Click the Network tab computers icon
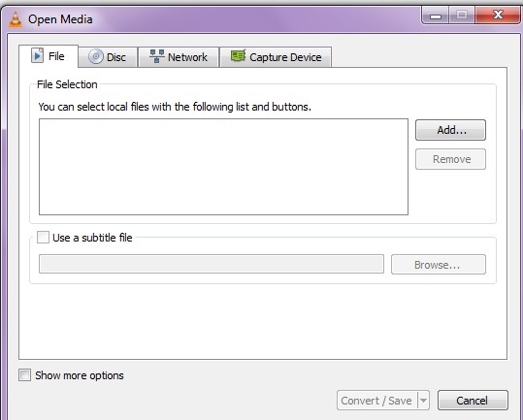523x420 pixels. pyautogui.click(x=157, y=56)
